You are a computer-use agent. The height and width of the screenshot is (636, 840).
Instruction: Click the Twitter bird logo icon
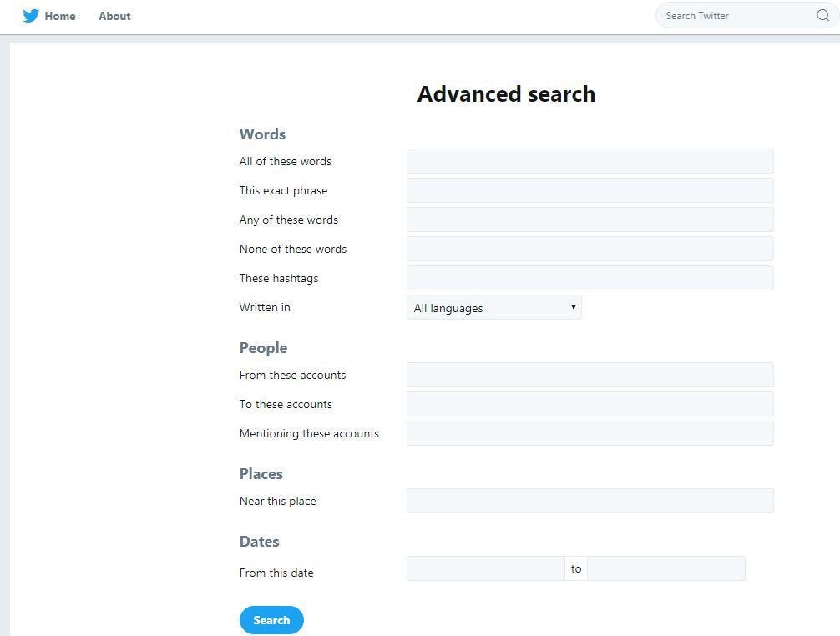[31, 16]
